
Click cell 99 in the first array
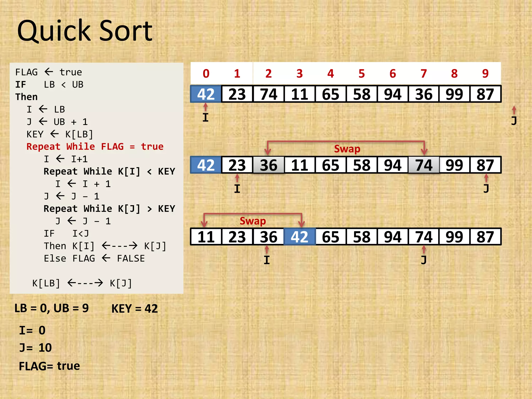(454, 94)
